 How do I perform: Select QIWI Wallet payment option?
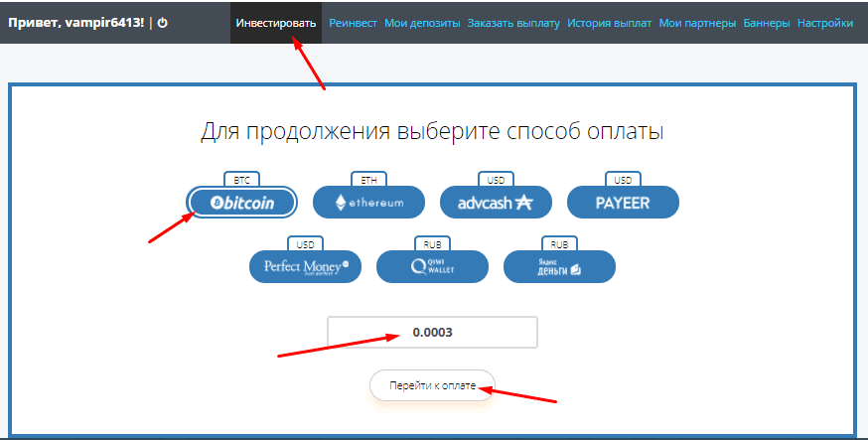(432, 267)
